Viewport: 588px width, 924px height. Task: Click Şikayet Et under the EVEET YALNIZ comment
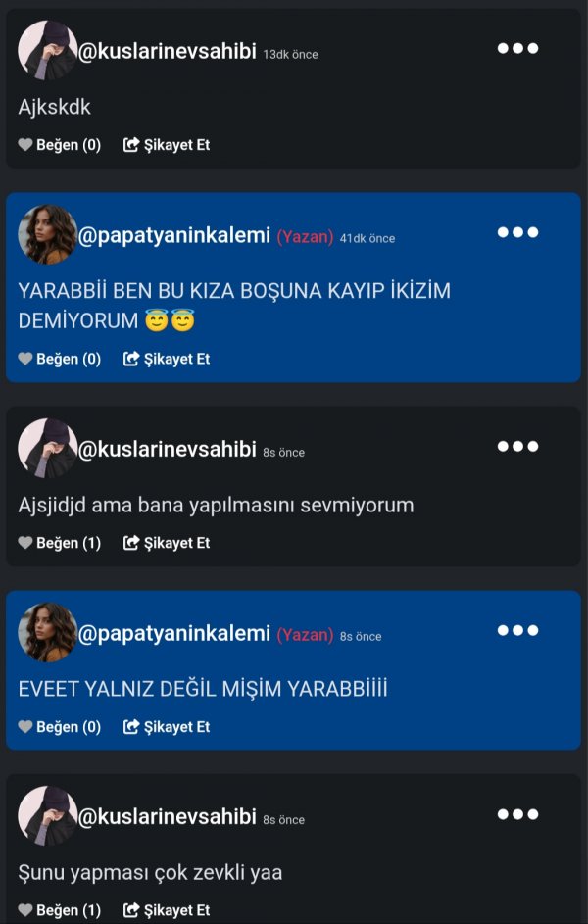pos(167,727)
